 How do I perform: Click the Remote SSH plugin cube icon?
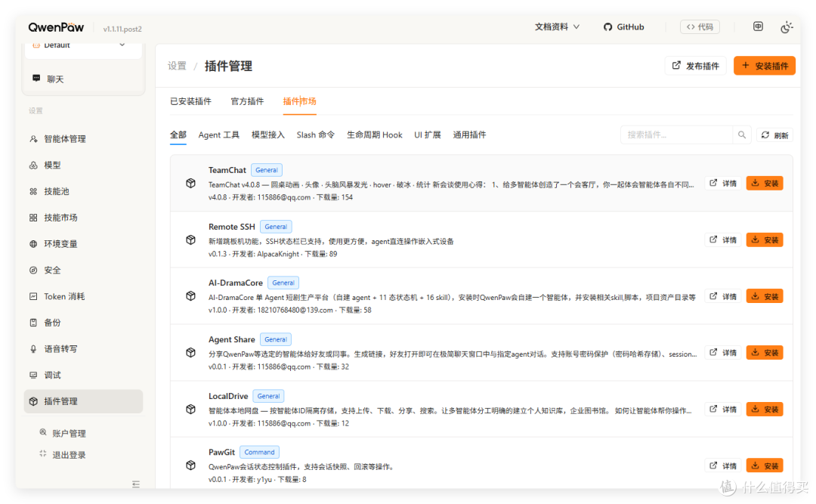190,240
